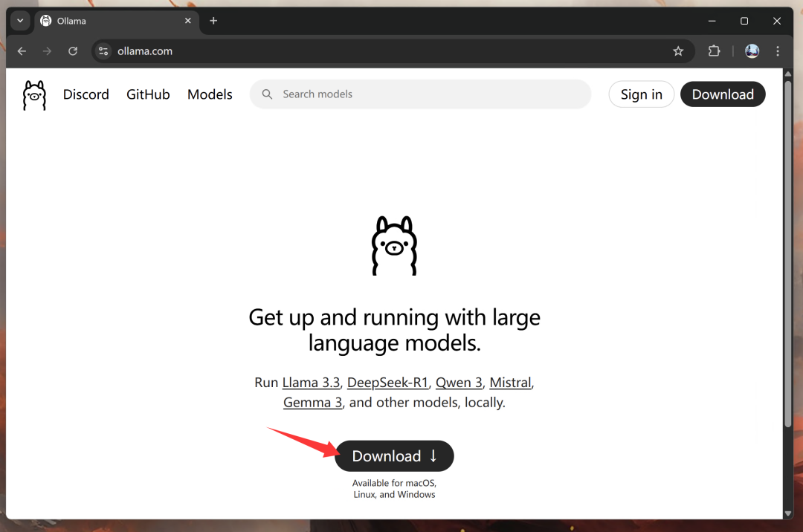Screen dimensions: 803x532
Task: Open the Gemma 3 model link
Action: click(312, 403)
